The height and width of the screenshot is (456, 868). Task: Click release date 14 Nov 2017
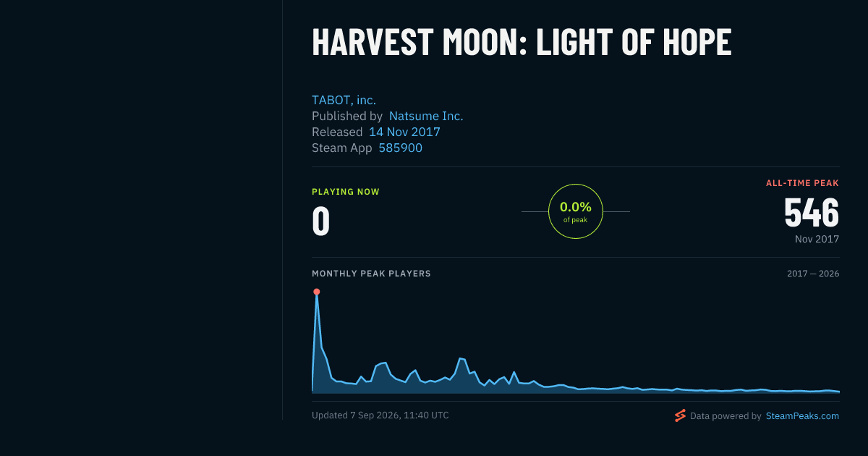[x=404, y=132]
